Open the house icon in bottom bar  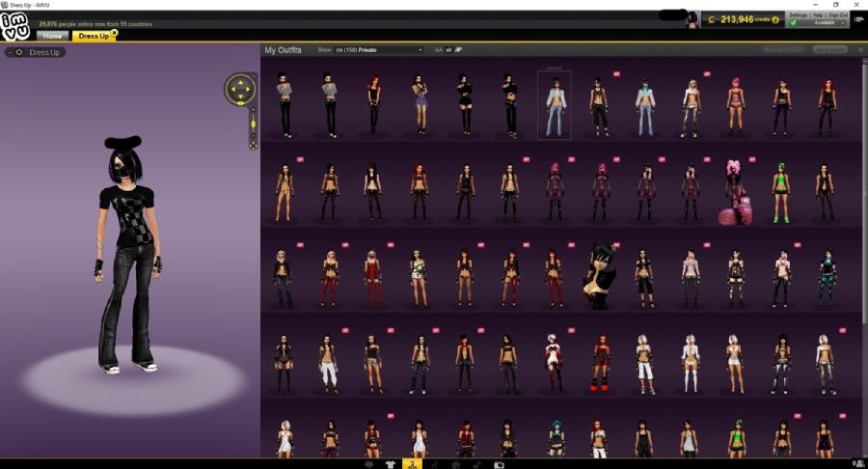coord(455,464)
